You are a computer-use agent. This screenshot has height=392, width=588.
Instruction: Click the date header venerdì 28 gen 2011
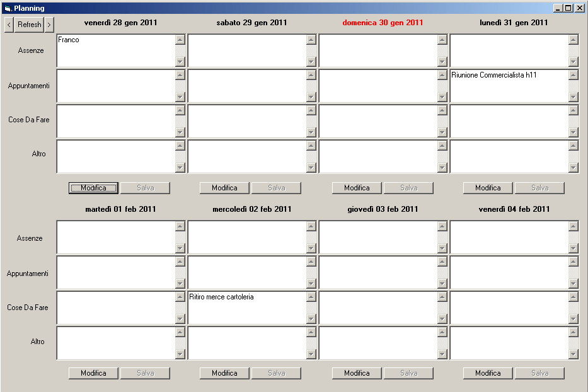coord(121,23)
